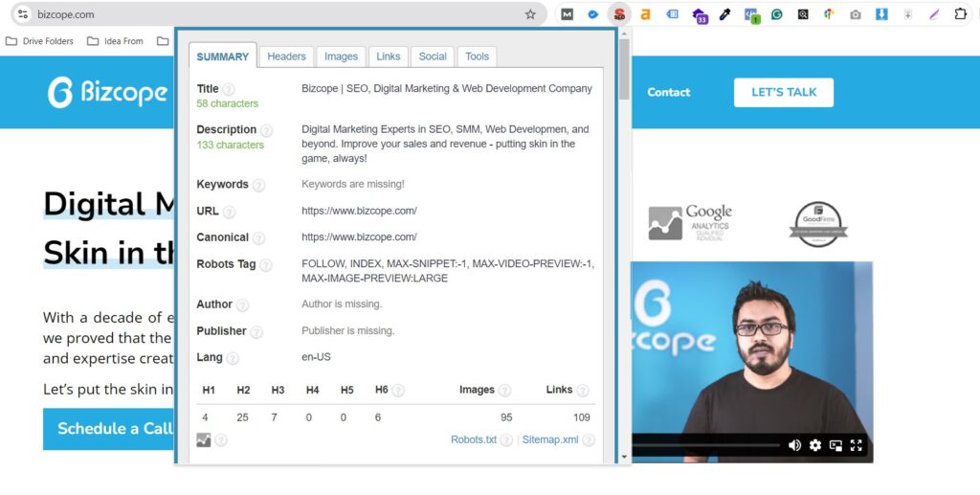Click the canonical URL text value
Screen dimensions: 980x495
[x=360, y=236]
